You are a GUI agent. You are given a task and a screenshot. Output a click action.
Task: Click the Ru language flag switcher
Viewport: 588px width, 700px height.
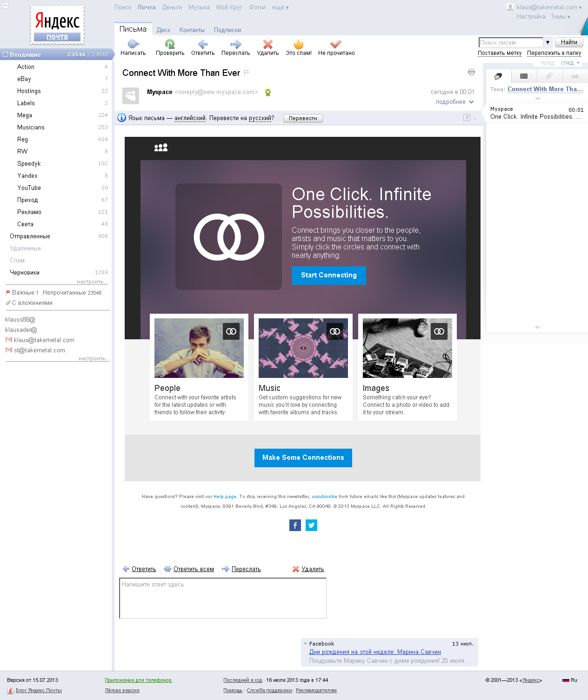(x=570, y=680)
